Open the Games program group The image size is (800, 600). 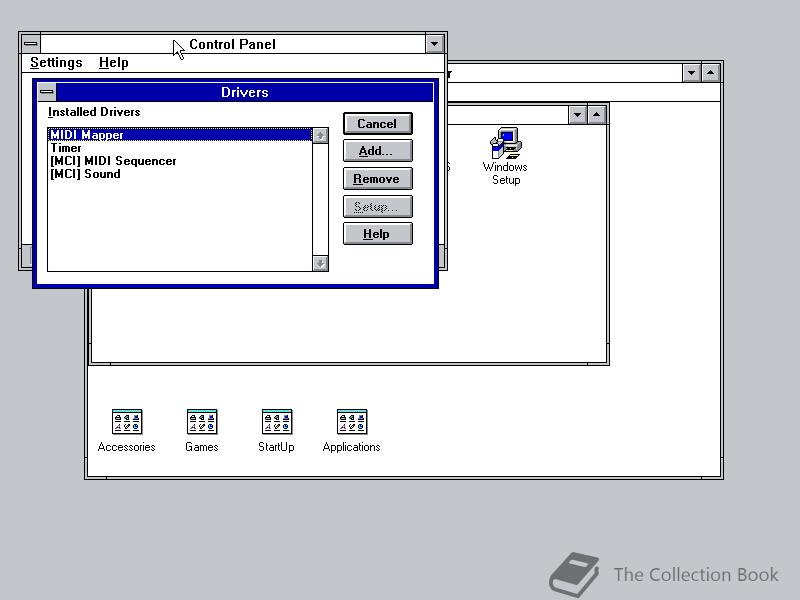click(x=202, y=431)
